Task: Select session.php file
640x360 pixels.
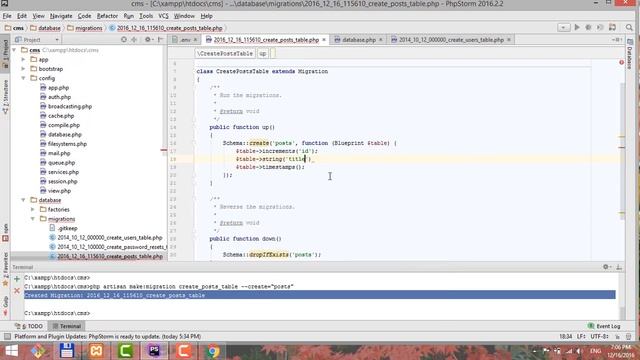Action: point(62,182)
